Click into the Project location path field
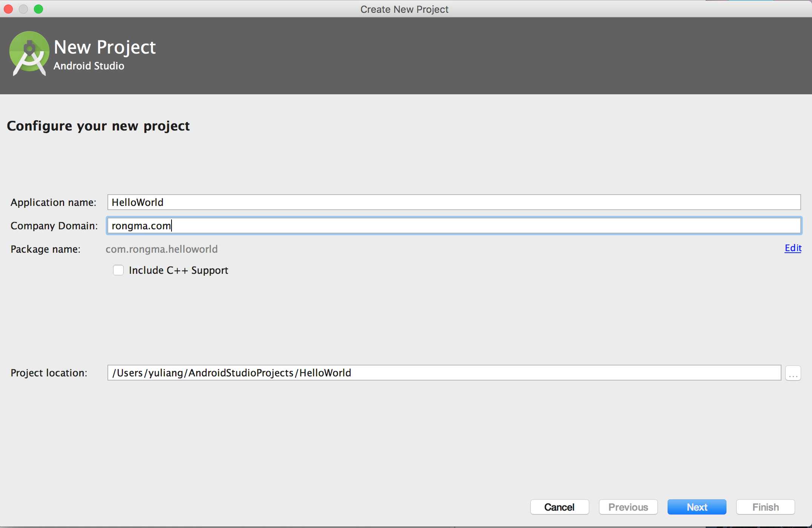The image size is (812, 528). tap(444, 373)
